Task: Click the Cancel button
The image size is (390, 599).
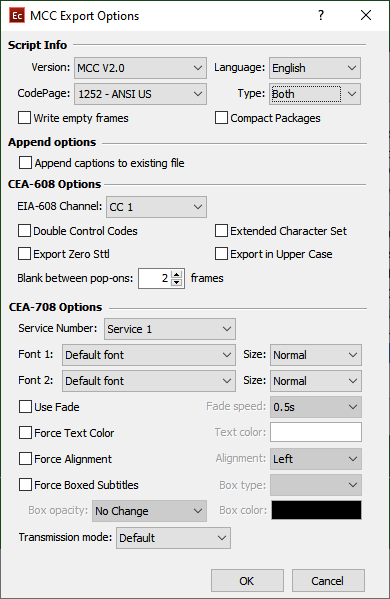Action: (x=328, y=581)
